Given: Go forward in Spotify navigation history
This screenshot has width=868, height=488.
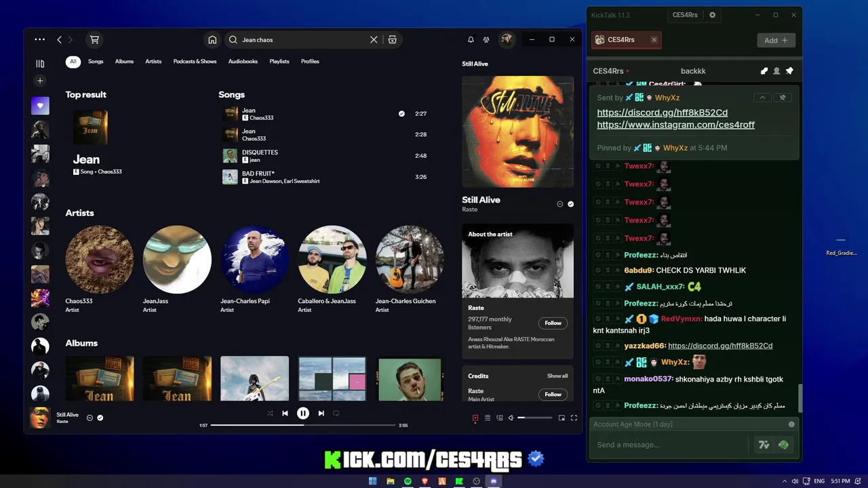Looking at the screenshot, I should pyautogui.click(x=70, y=40).
